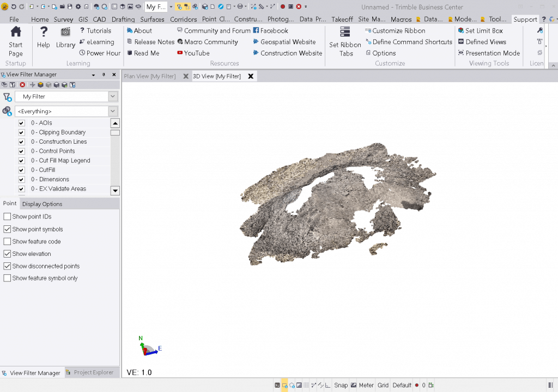
Task: Click the red record macro circle in top toolbar
Action: coord(283,7)
